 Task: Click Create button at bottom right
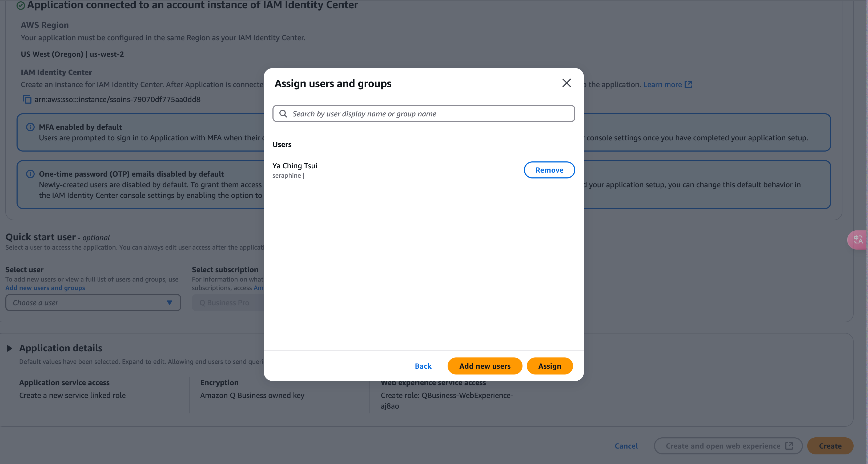pos(830,446)
